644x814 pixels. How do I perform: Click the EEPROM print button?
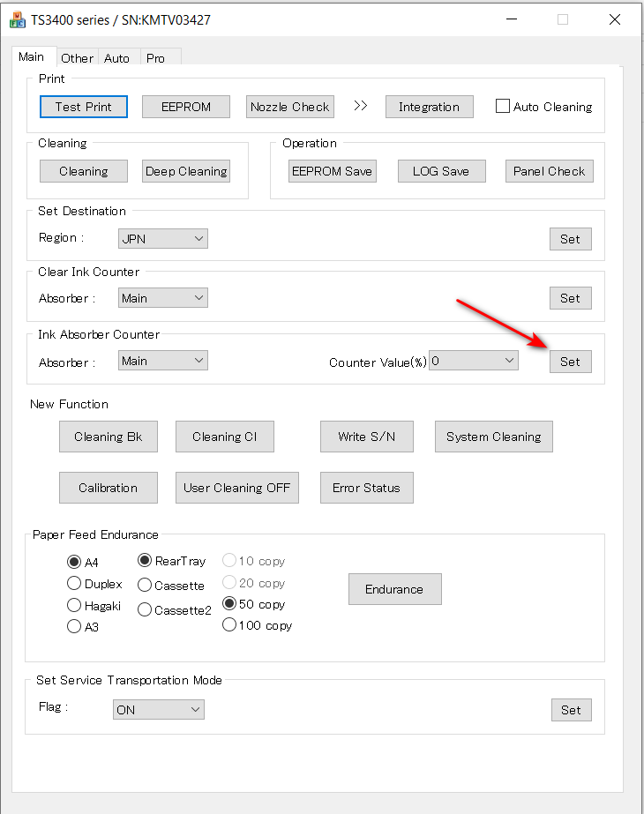(186, 107)
